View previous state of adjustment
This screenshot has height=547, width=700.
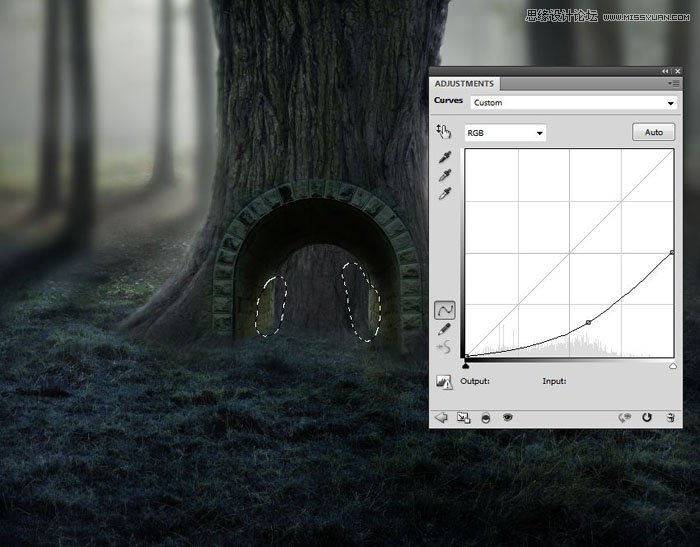click(x=624, y=418)
